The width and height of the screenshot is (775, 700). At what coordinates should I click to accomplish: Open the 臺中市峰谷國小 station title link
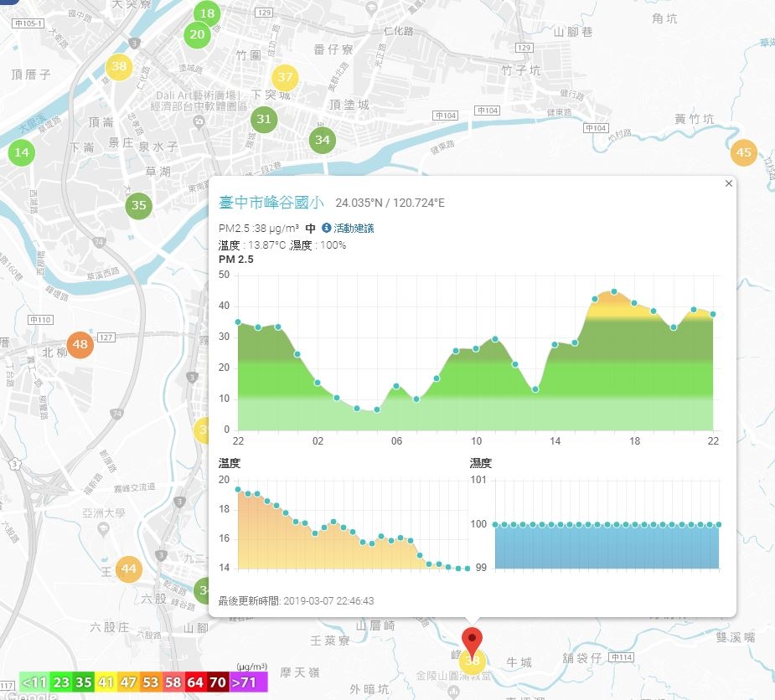click(271, 203)
